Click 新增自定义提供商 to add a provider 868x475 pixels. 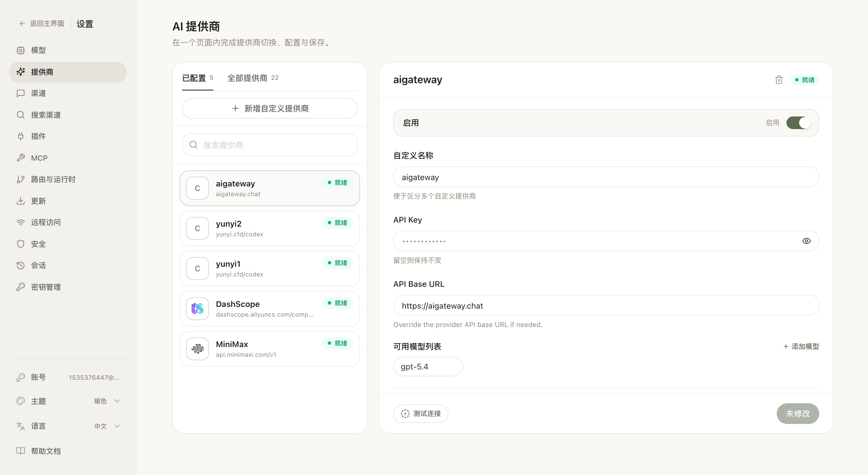269,108
